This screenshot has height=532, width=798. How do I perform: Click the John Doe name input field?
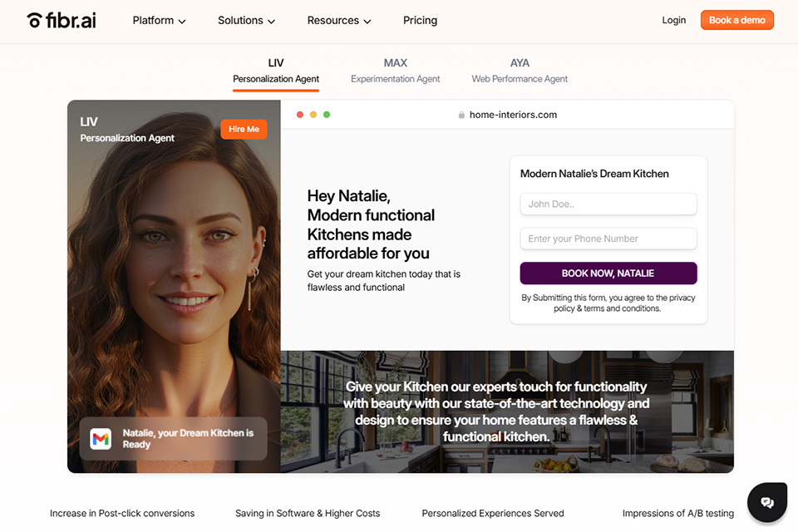click(608, 204)
